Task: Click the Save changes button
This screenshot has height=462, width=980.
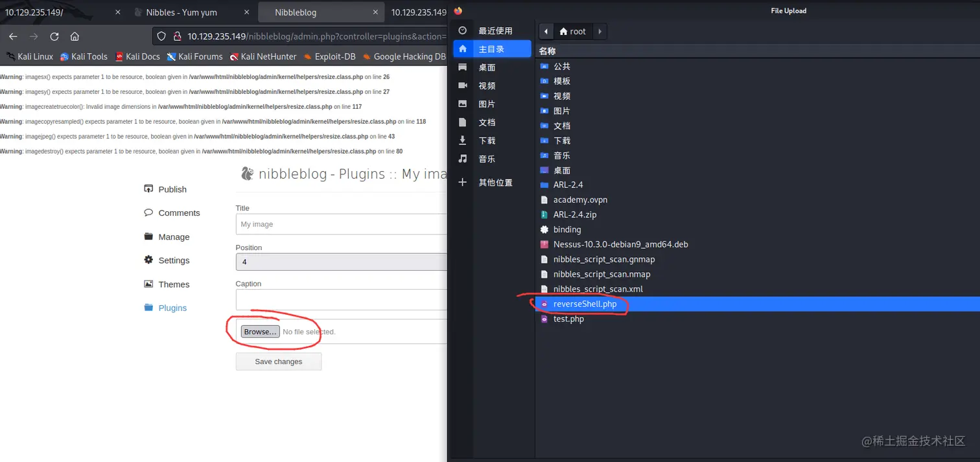Action: click(x=279, y=362)
